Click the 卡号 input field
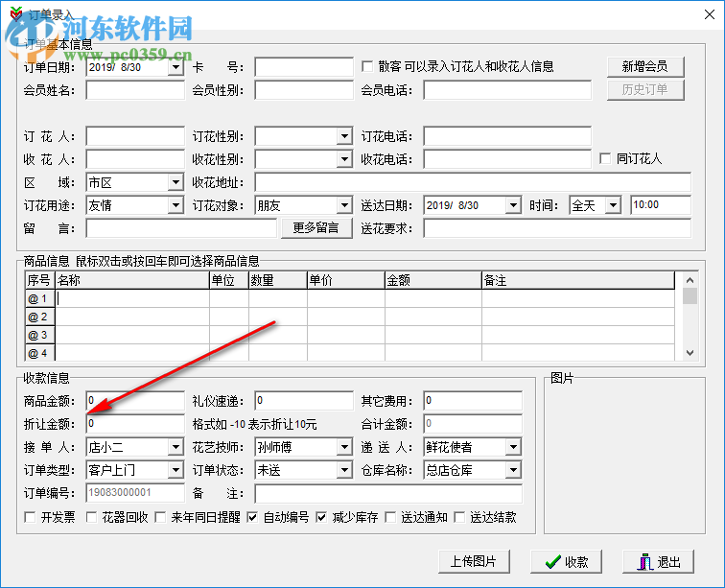Viewport: 725px width, 588px height. pos(304,67)
